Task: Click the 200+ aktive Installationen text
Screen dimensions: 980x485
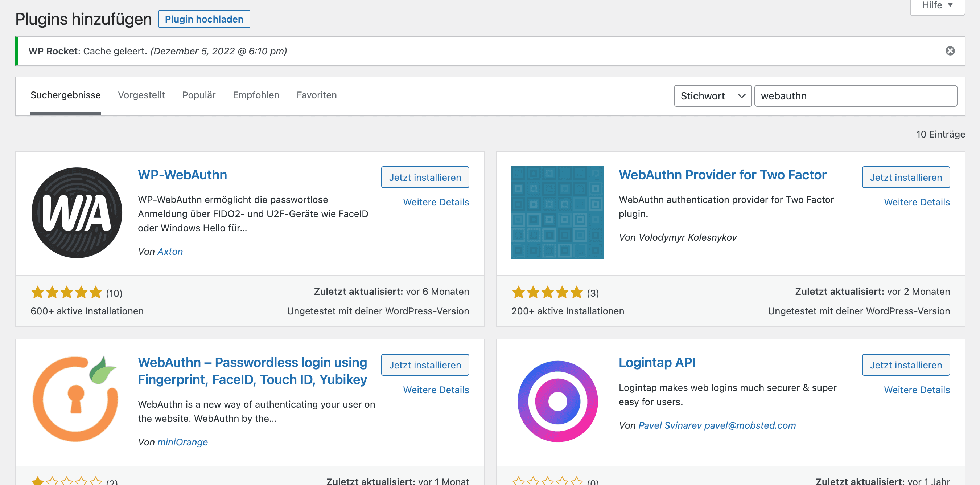Action: [x=568, y=311]
